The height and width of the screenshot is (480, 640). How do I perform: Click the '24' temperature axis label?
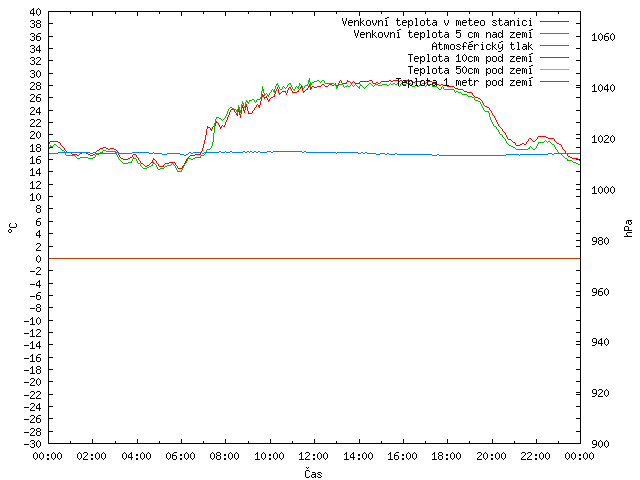click(x=36, y=111)
